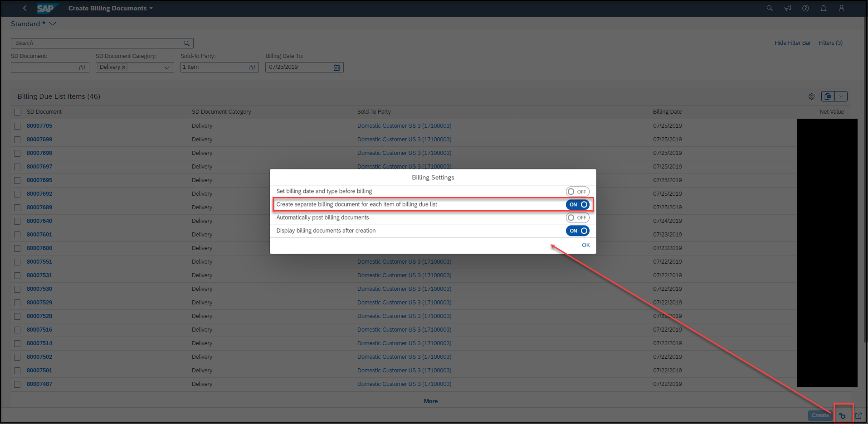This screenshot has height=424, width=868.
Task: Click the megaphone feedback icon
Action: tap(788, 8)
